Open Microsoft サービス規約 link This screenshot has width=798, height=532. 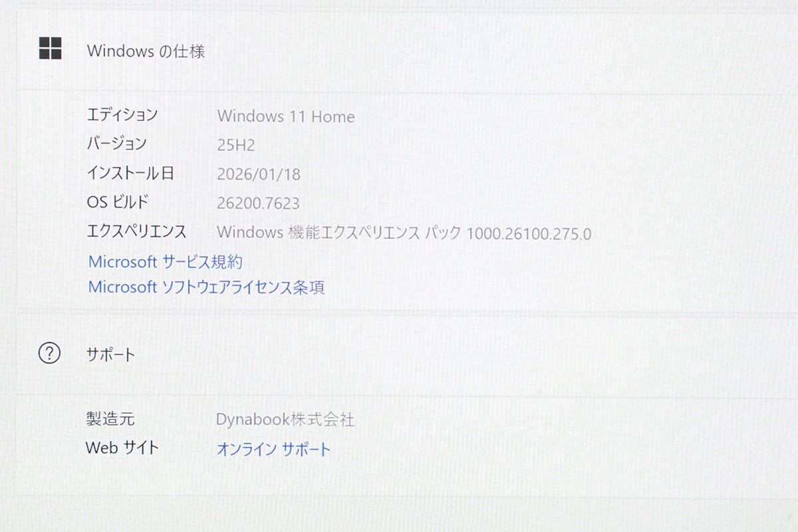click(x=166, y=262)
